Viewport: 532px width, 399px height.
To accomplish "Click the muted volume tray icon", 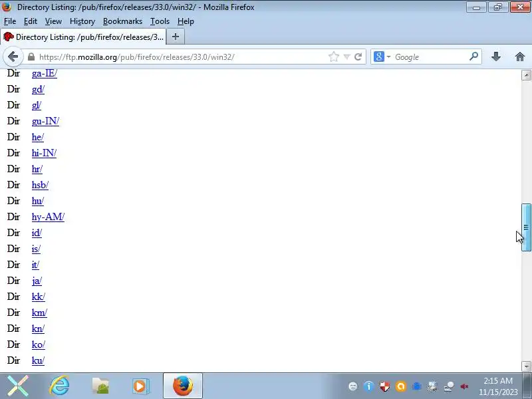I will (464, 386).
